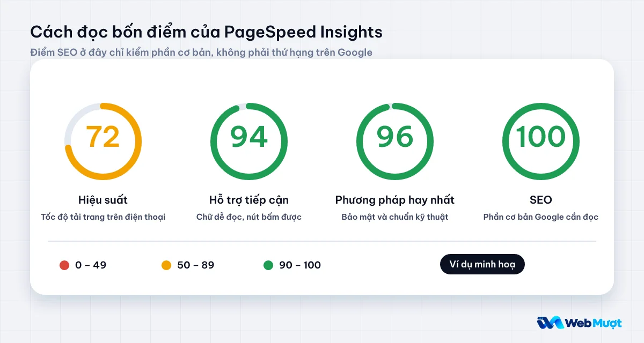The image size is (644, 343).
Task: Click the 94 accessibility score gauge
Action: point(249,141)
